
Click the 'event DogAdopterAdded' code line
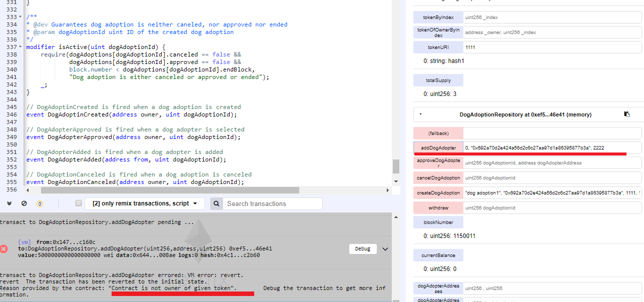(126, 159)
